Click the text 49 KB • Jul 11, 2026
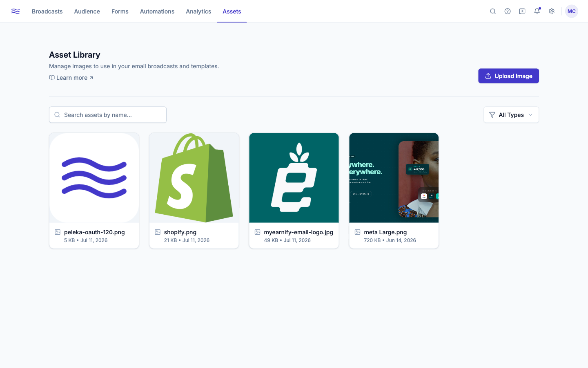 (287, 240)
